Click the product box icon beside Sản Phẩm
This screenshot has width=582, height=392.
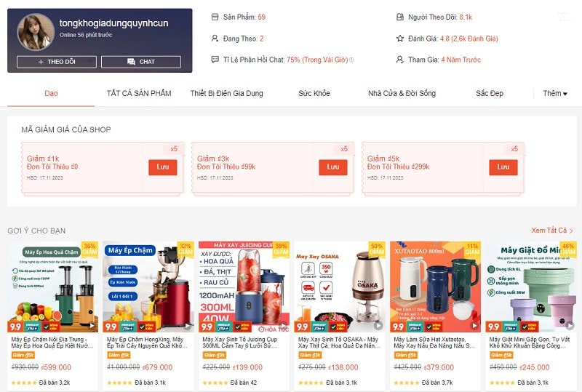click(x=215, y=17)
